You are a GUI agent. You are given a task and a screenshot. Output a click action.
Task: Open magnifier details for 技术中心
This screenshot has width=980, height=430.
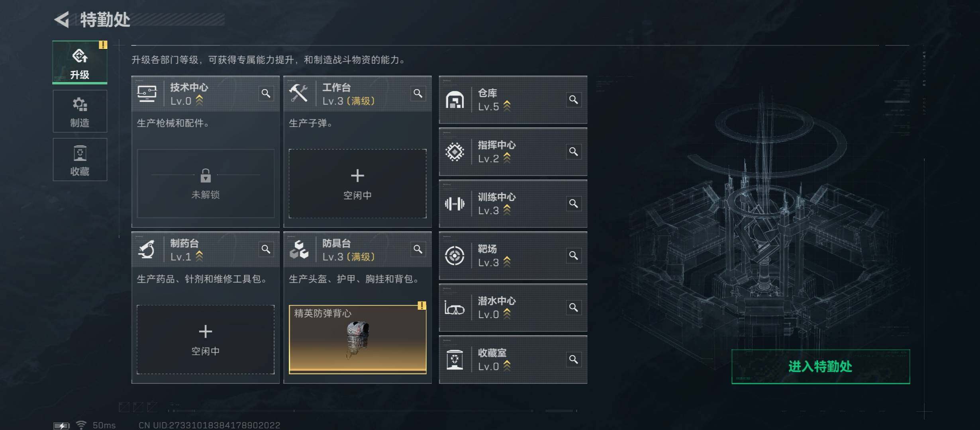(x=266, y=94)
